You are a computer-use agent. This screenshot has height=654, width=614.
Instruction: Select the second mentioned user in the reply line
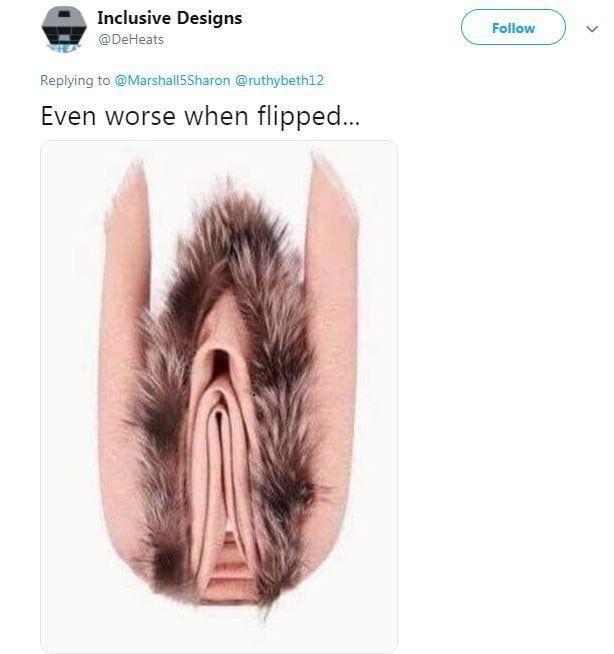[x=279, y=80]
